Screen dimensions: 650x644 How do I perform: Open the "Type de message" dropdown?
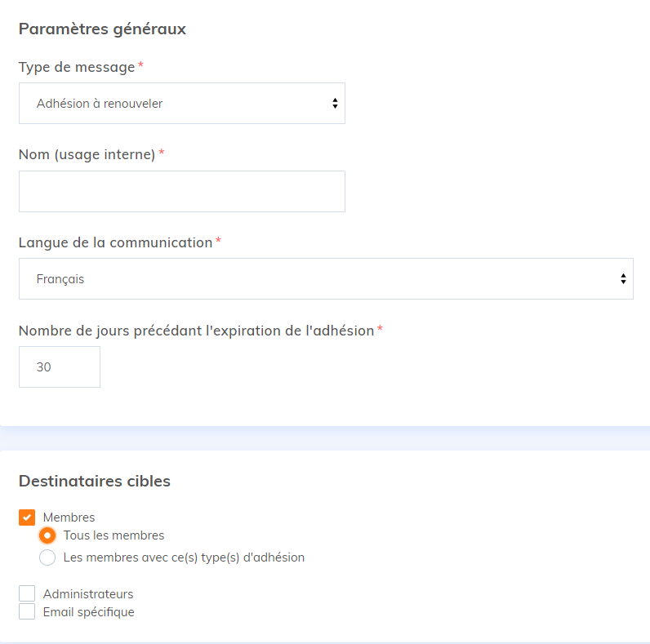click(x=181, y=104)
